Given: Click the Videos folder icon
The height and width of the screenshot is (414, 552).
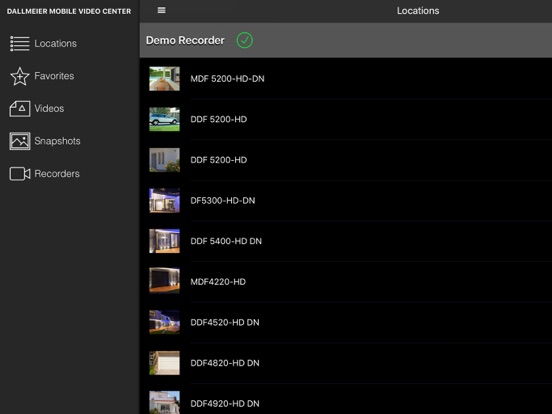Looking at the screenshot, I should [x=20, y=108].
